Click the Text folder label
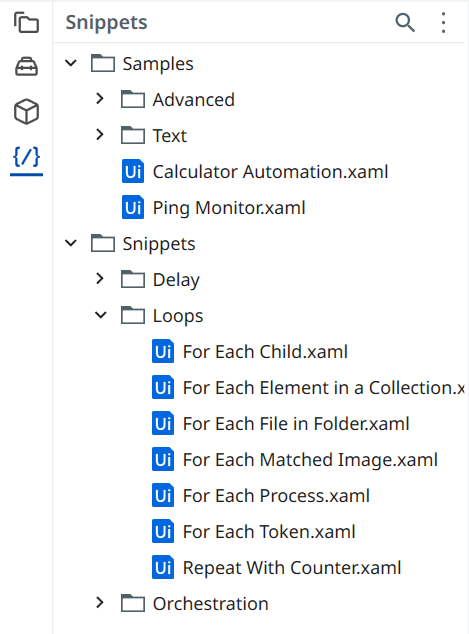This screenshot has height=634, width=469. (170, 135)
